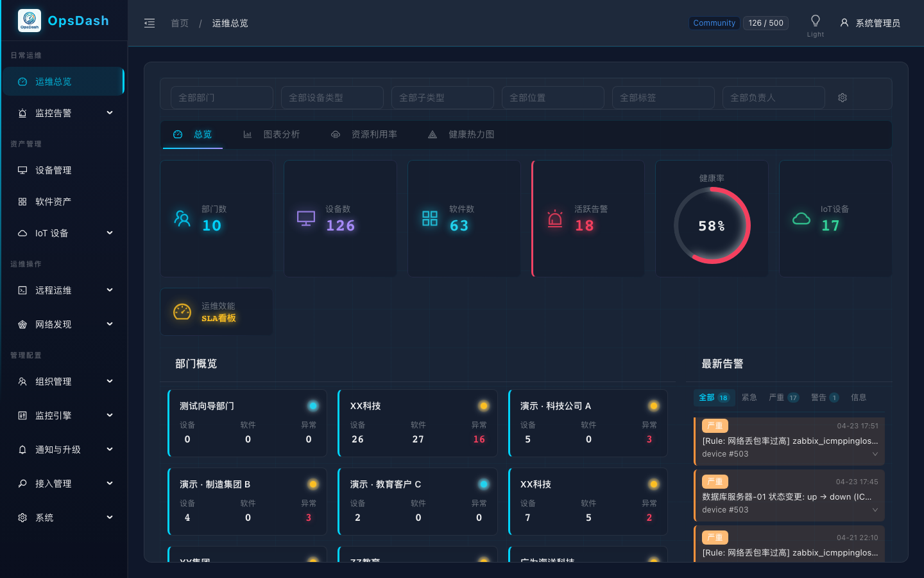Switch to the 资源利用率 tab
Image resolution: width=924 pixels, height=578 pixels.
(x=364, y=134)
